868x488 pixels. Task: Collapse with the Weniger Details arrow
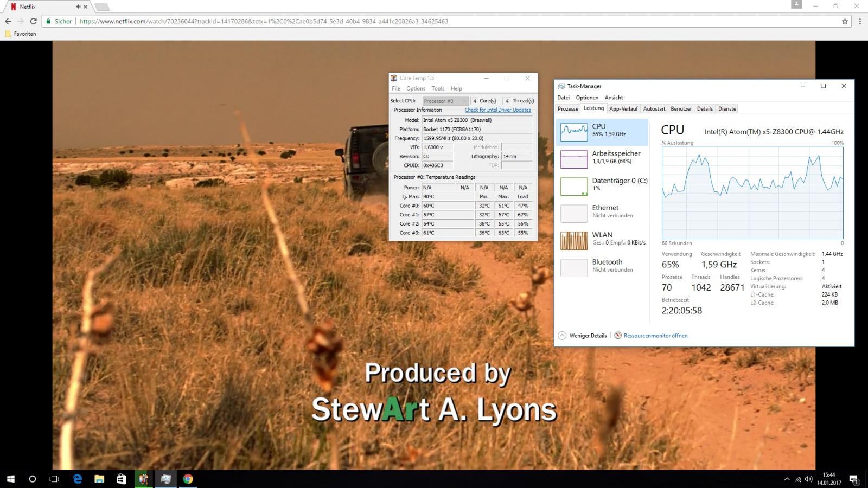(x=562, y=336)
